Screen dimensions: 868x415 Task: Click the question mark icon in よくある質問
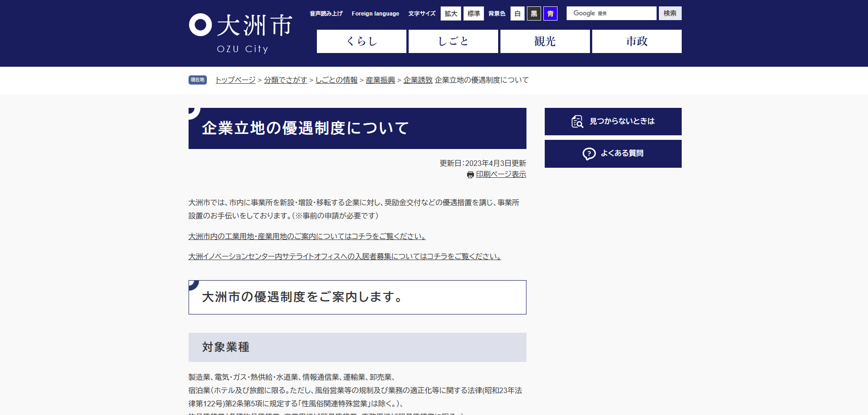(x=589, y=154)
